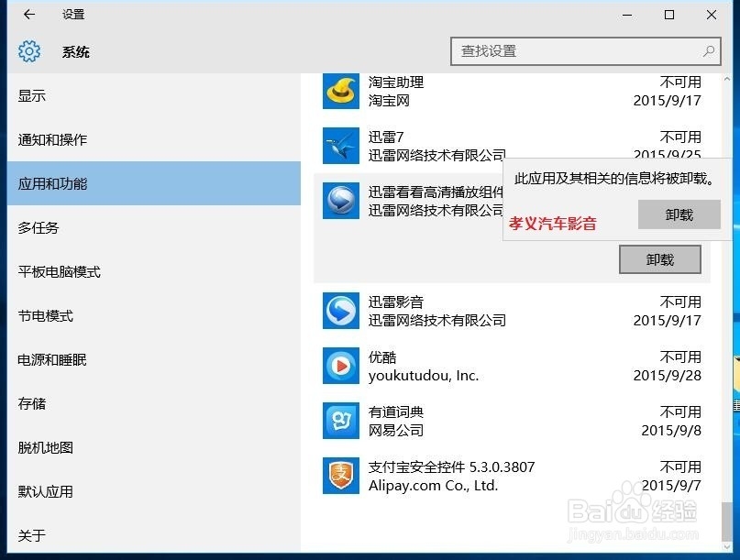Maximize the 设置 window
Image resolution: width=740 pixels, height=560 pixels.
click(669, 15)
